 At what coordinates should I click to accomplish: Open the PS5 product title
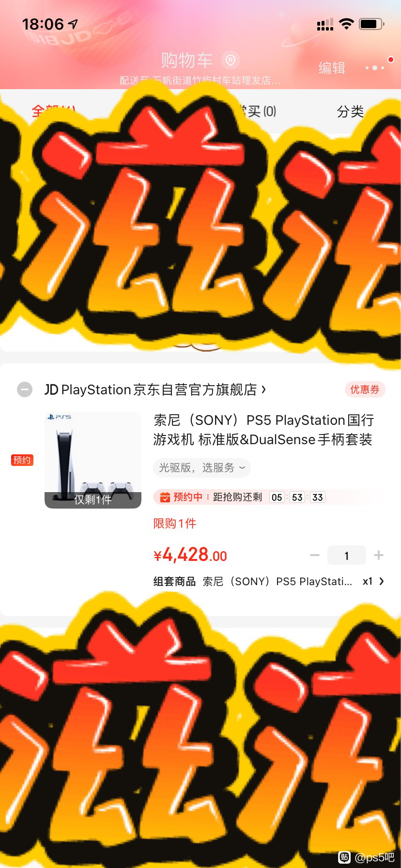tap(263, 430)
